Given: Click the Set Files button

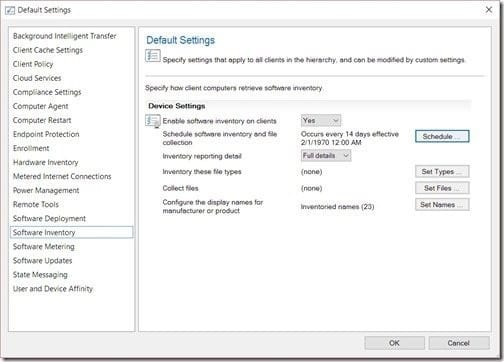Looking at the screenshot, I should pyautogui.click(x=442, y=188).
